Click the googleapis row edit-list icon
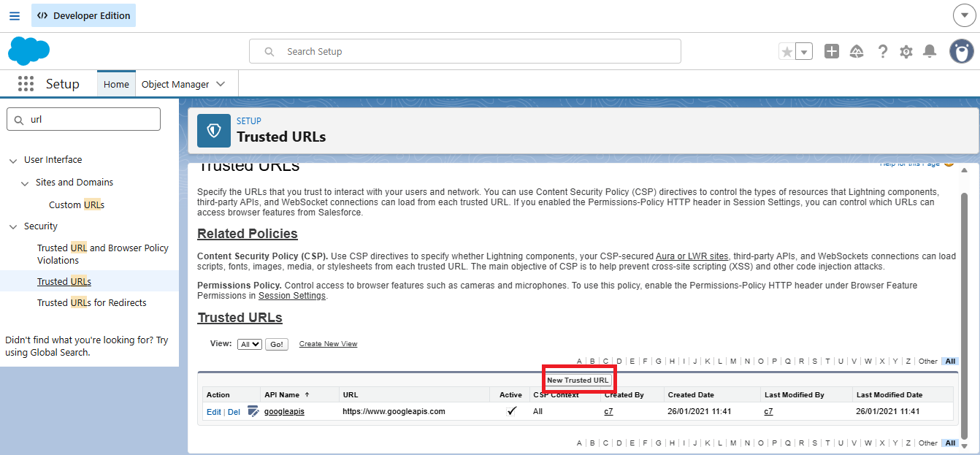The image size is (980, 455). click(x=253, y=411)
